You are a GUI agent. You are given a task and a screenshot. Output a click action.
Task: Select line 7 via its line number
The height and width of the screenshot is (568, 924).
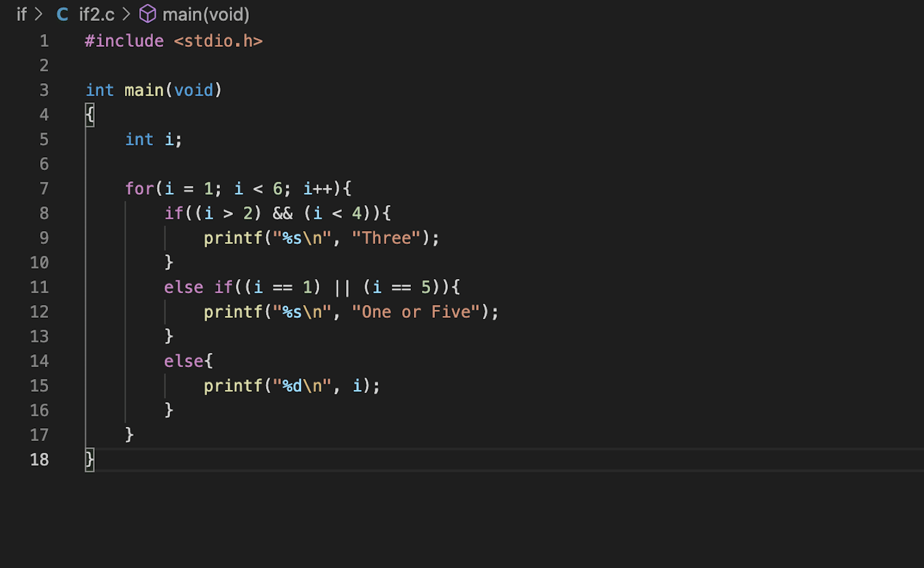coord(44,189)
